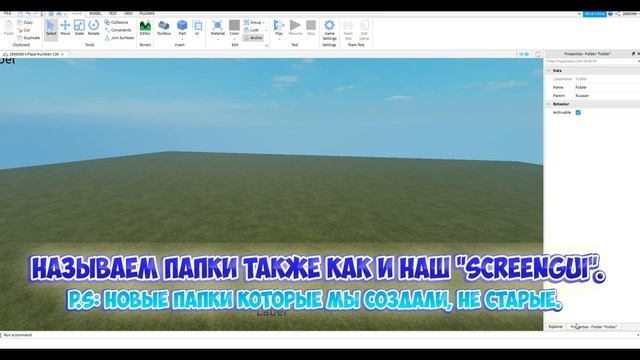
Task: Switch to the HOME ribbon tab
Action: [x=76, y=13]
